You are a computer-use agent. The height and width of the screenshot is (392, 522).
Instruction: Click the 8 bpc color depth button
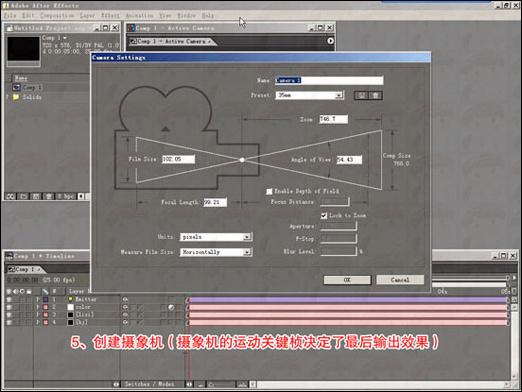(65, 196)
